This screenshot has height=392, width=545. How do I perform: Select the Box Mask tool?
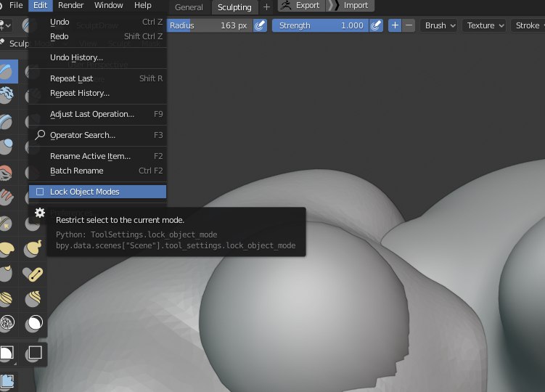[7, 354]
